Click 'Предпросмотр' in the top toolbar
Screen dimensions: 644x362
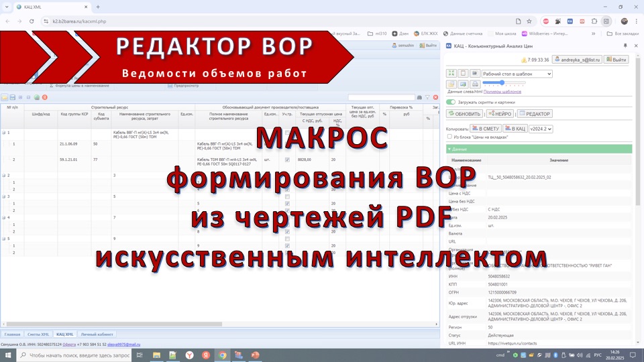pos(182,86)
